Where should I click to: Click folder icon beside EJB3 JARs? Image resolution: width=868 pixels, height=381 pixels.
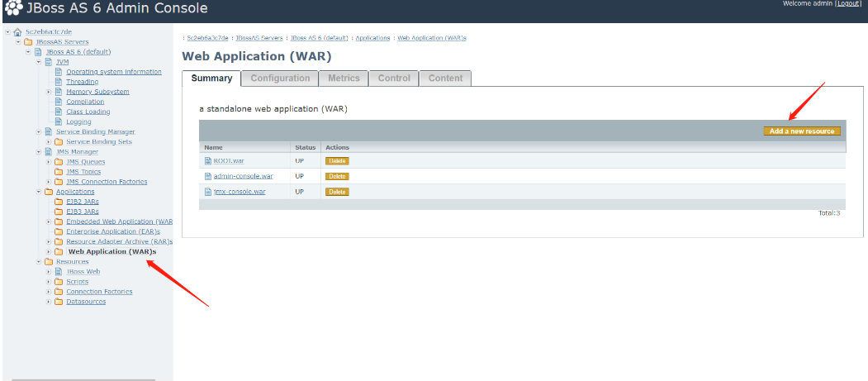click(58, 212)
